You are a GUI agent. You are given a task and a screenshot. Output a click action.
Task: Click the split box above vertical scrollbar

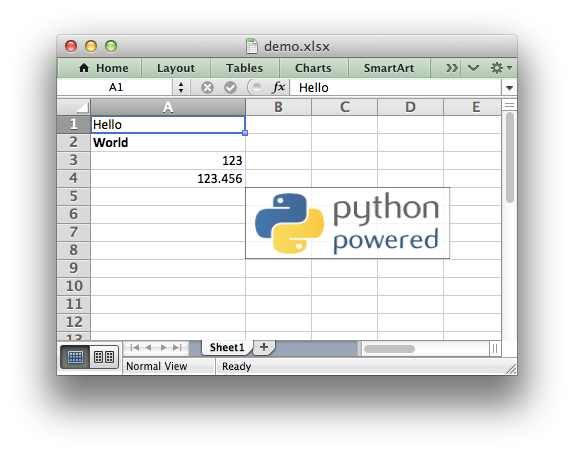(x=509, y=105)
